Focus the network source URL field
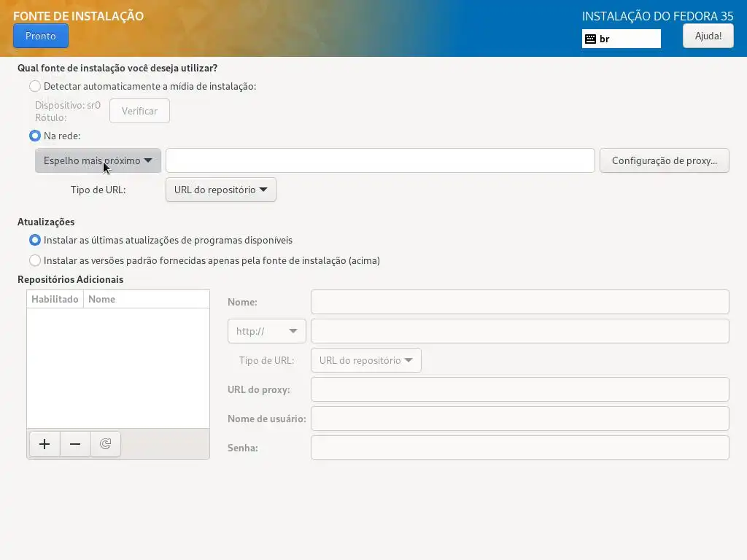 380,160
